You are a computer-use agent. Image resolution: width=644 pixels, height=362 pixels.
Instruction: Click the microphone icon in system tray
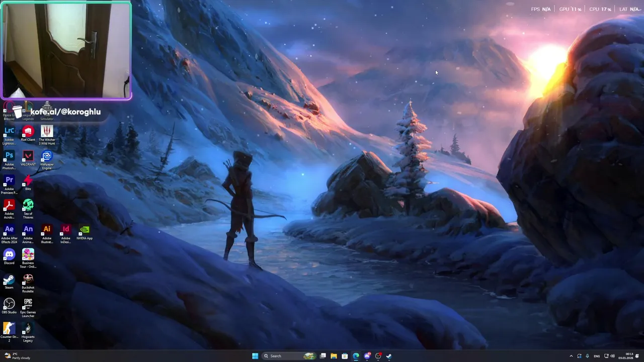[x=587, y=356]
